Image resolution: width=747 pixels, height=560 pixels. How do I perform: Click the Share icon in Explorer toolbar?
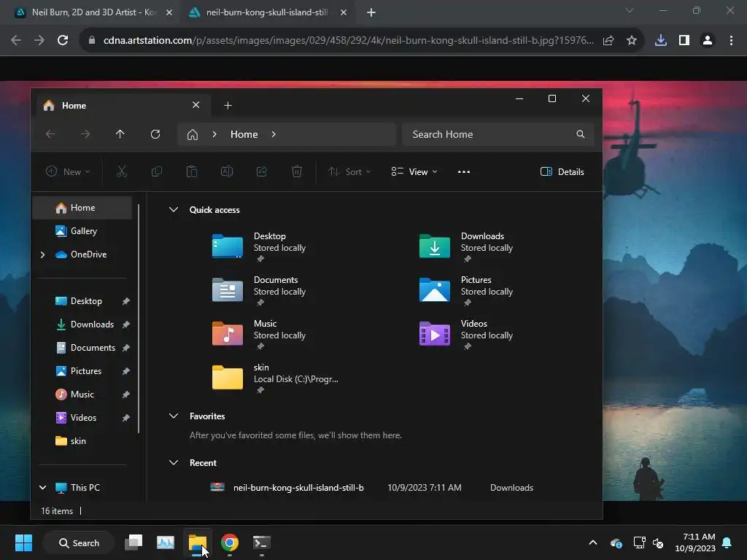click(262, 171)
